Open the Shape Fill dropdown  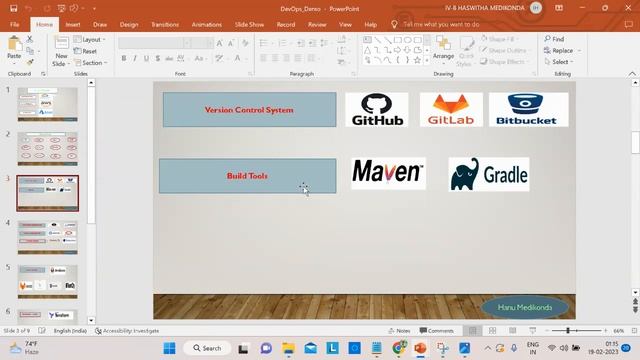tap(499, 39)
